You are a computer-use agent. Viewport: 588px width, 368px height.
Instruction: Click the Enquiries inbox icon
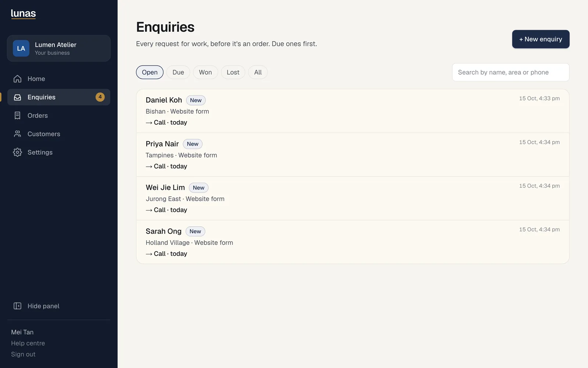17,97
